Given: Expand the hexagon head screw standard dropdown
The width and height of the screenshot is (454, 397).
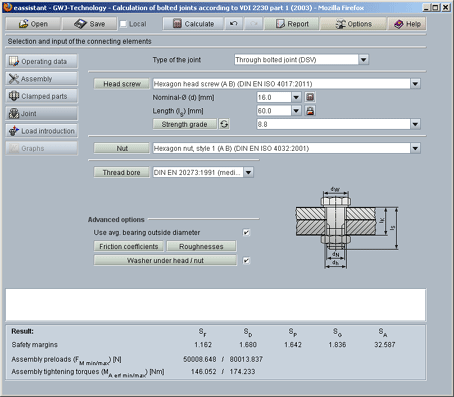Looking at the screenshot, I should point(415,84).
